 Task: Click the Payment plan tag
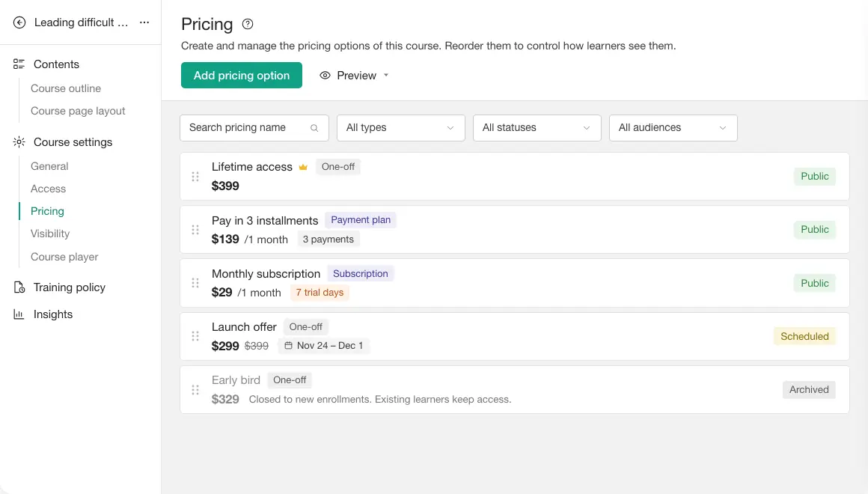click(361, 220)
